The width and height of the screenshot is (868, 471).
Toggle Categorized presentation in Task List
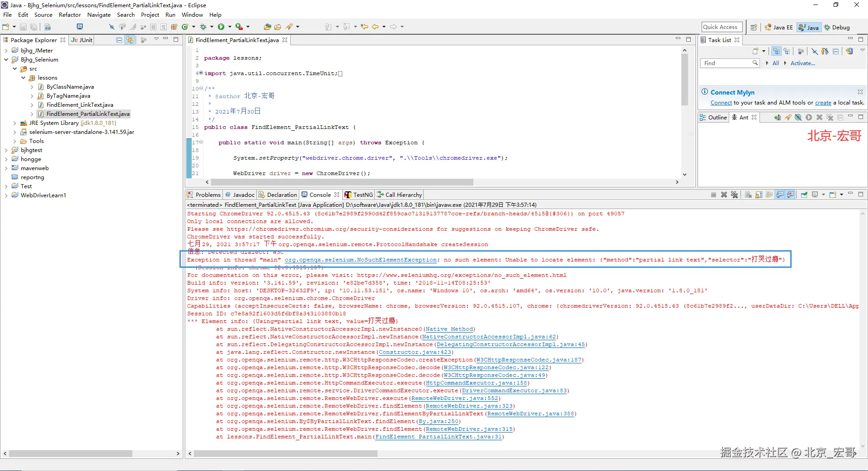777,51
